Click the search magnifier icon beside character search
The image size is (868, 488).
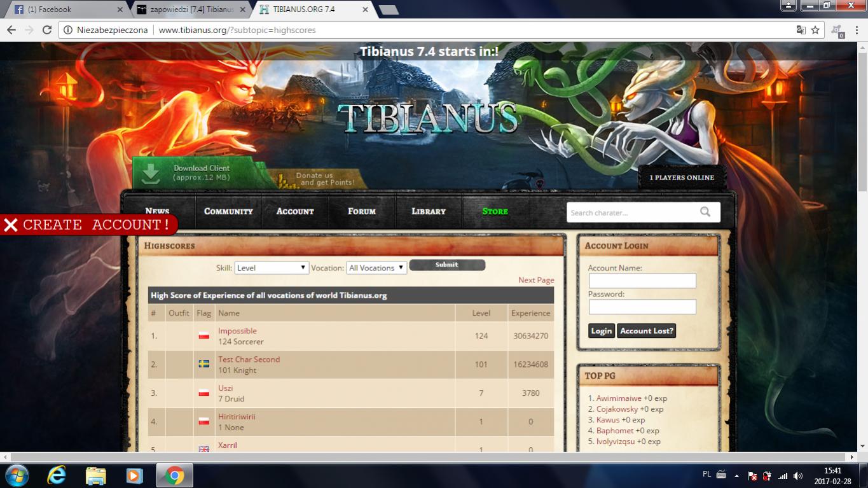pyautogui.click(x=705, y=213)
